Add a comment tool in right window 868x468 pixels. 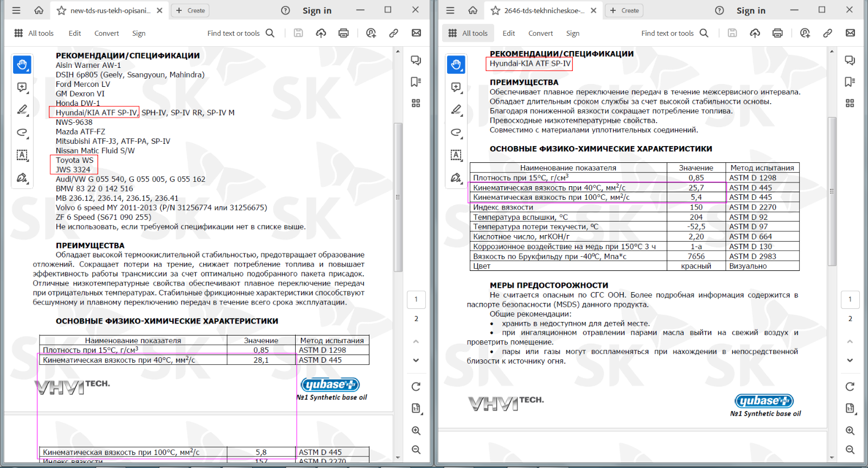click(456, 87)
